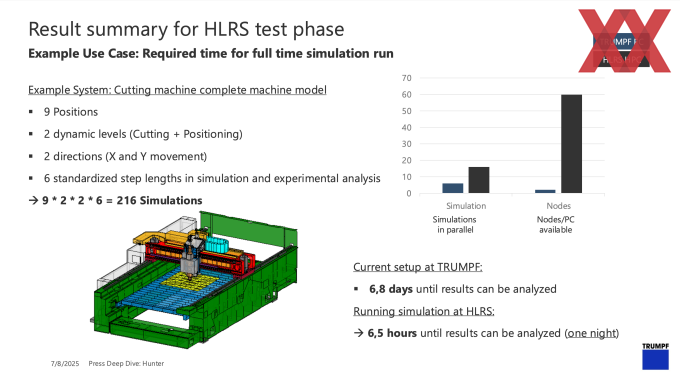Click the chart axis value 40

(x=406, y=127)
